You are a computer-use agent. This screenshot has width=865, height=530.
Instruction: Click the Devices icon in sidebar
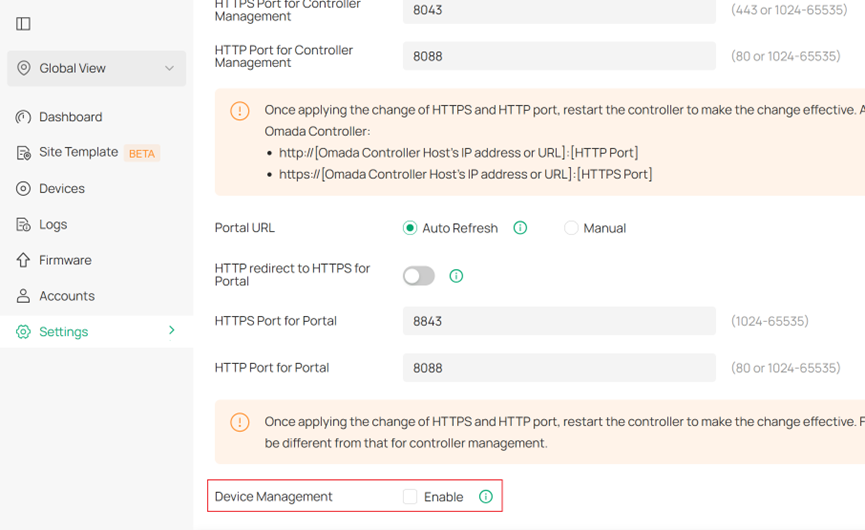pos(23,189)
